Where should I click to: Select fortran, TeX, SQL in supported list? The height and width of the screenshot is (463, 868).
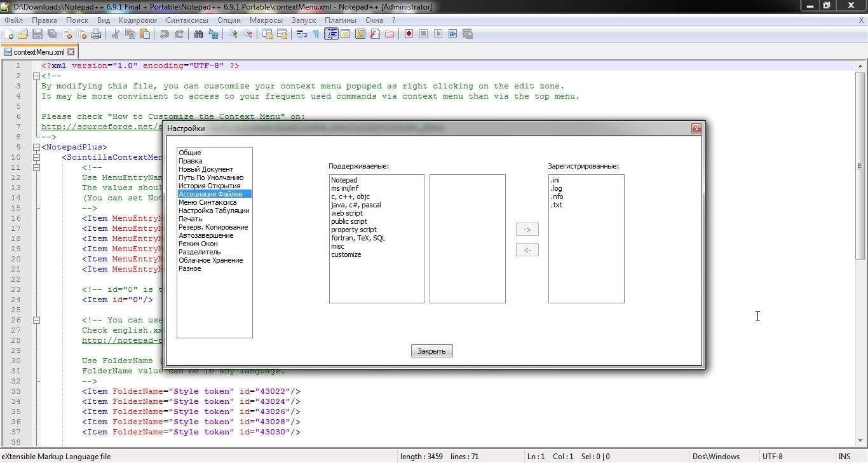tap(376, 238)
